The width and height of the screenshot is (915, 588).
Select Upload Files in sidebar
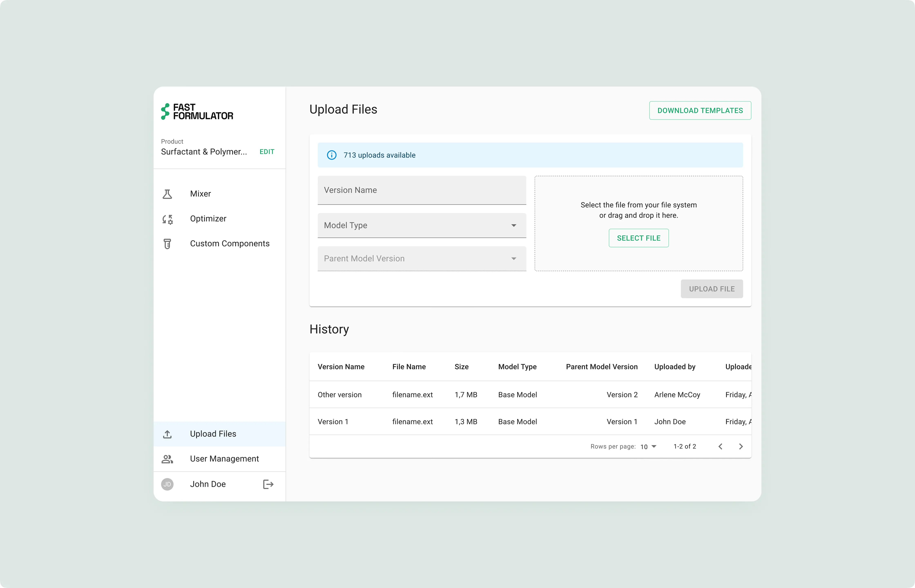click(x=220, y=434)
